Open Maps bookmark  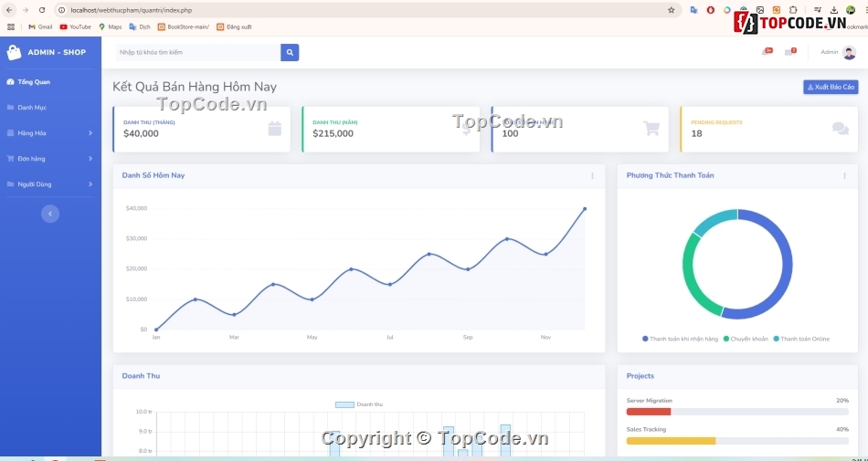(x=111, y=26)
